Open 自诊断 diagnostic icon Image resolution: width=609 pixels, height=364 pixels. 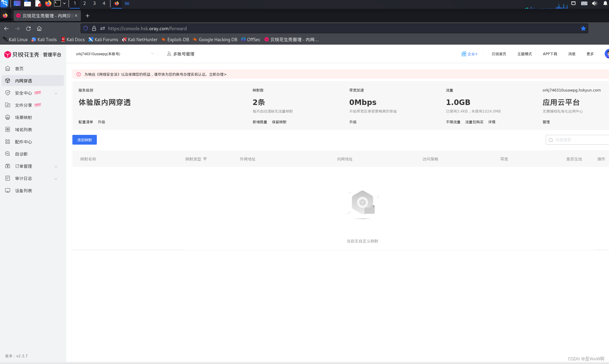[8, 154]
